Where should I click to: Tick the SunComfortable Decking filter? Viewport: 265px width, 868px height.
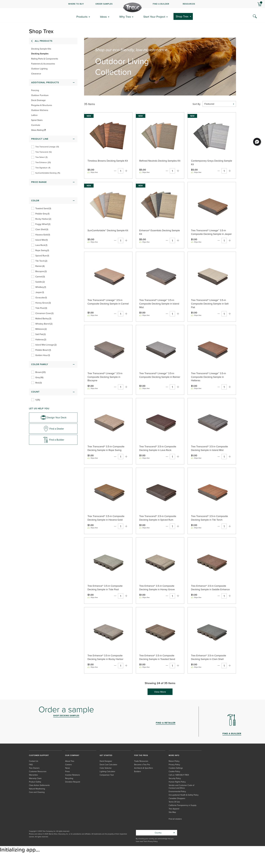33,173
